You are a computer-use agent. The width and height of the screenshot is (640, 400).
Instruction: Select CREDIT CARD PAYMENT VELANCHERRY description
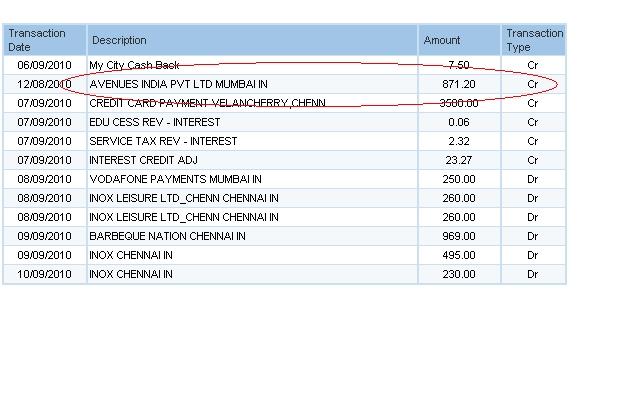[x=207, y=103]
